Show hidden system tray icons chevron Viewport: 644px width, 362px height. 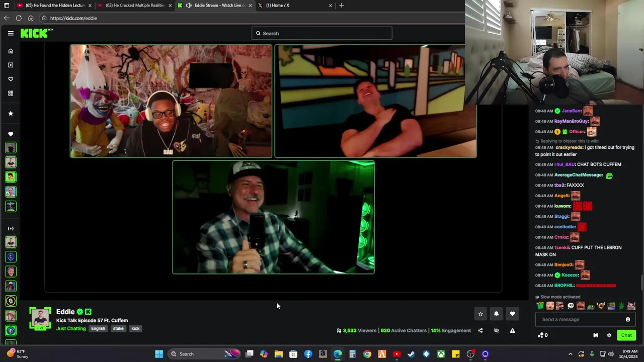pos(570,354)
